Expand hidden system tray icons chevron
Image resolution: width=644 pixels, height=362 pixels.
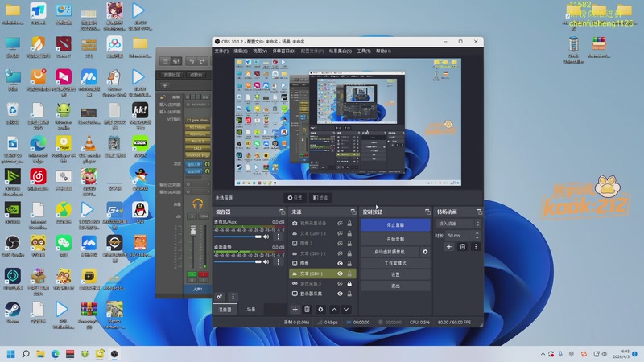(x=543, y=354)
